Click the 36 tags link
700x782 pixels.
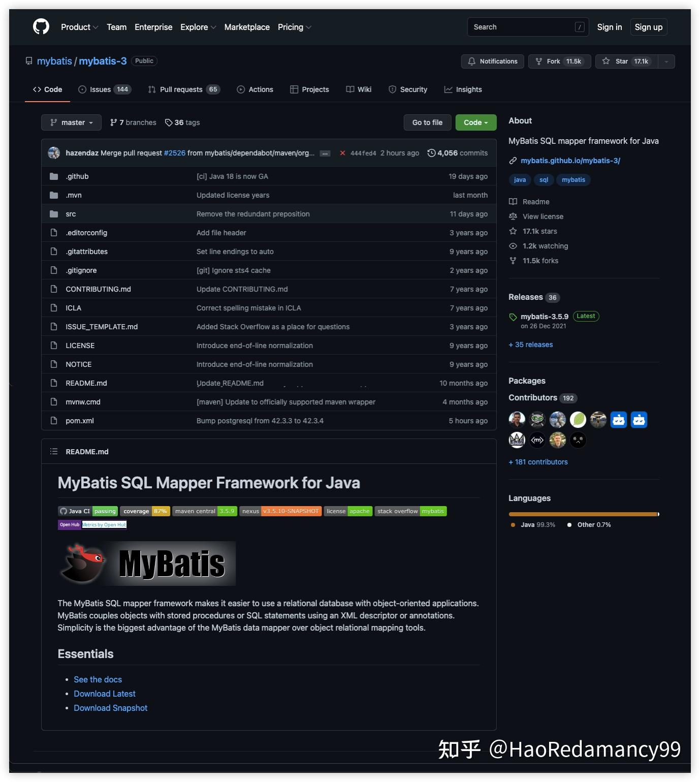[x=182, y=122]
